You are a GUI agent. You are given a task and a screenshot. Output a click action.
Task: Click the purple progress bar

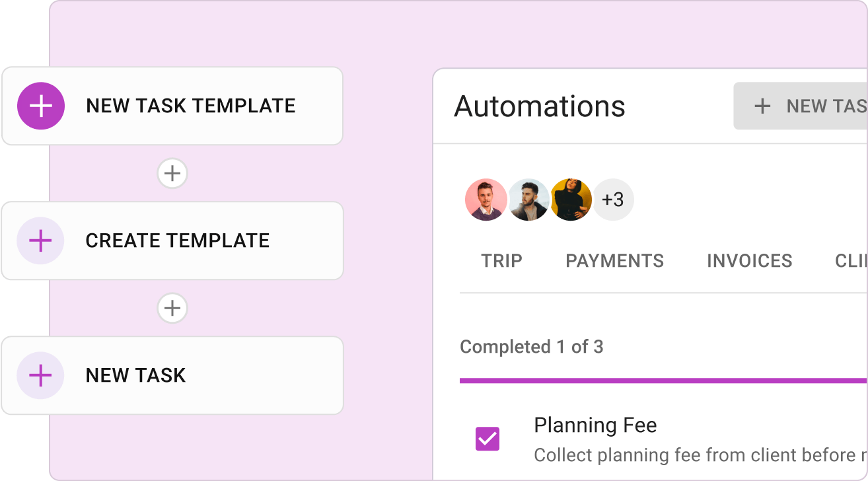pos(661,379)
